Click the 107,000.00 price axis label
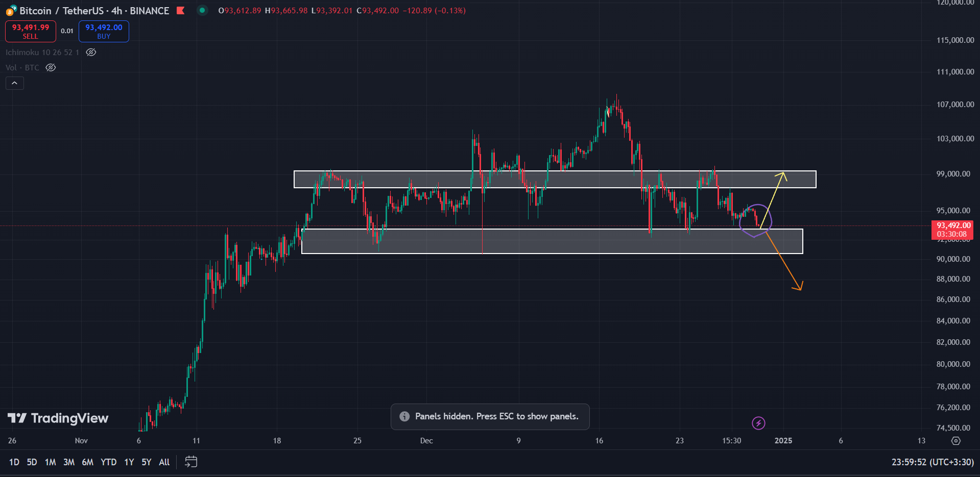Image resolution: width=980 pixels, height=477 pixels. pos(955,105)
